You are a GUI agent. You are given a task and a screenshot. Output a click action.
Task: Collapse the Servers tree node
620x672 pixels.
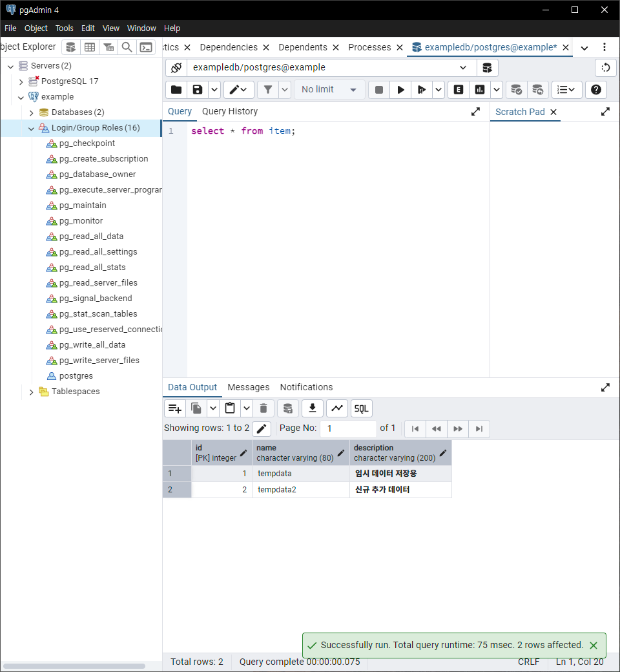tap(11, 66)
